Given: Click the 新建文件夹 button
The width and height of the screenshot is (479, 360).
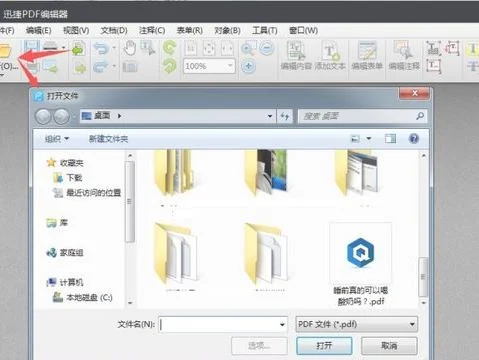Looking at the screenshot, I should click(108, 139).
